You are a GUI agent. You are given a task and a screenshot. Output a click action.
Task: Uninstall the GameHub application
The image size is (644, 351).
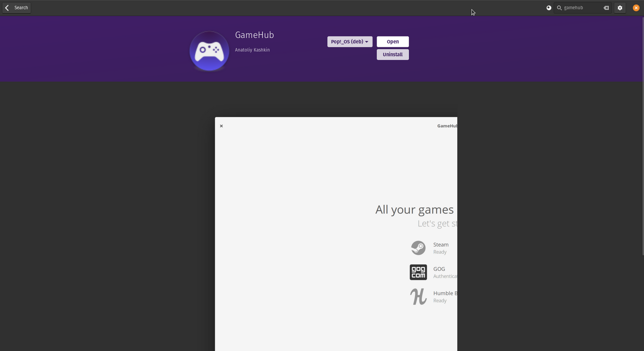coord(392,55)
